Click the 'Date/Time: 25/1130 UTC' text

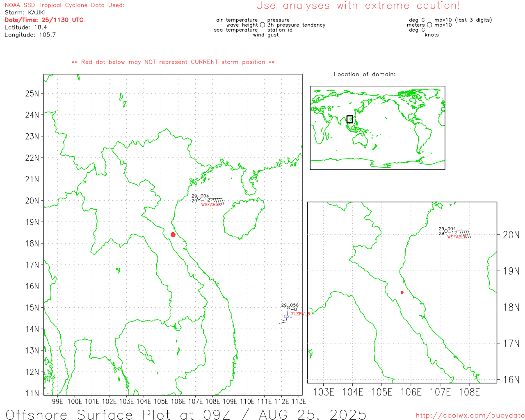(x=44, y=20)
